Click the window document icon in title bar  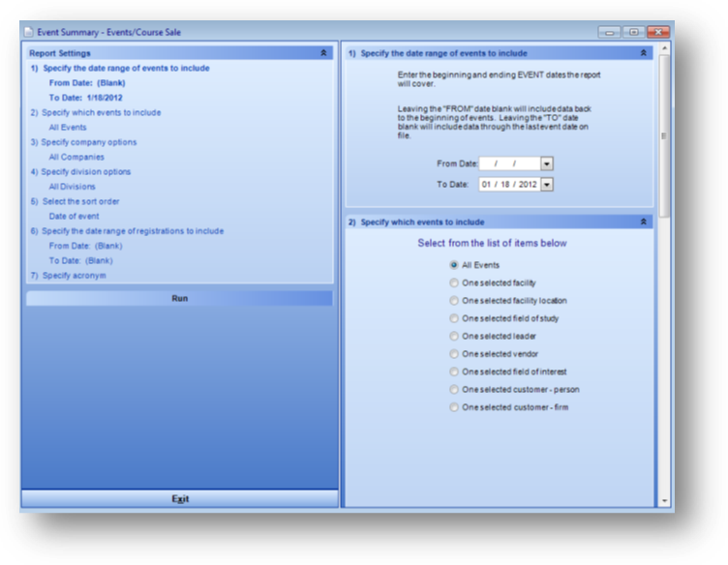29,32
